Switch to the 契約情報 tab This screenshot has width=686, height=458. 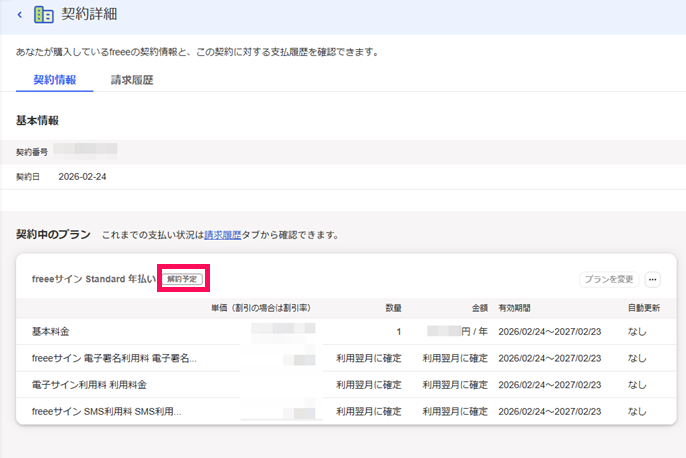point(55,80)
